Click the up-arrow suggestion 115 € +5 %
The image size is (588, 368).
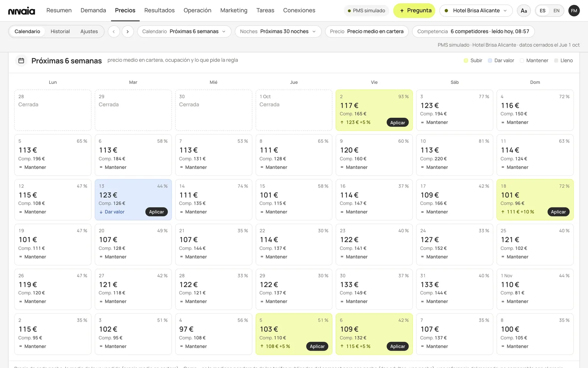click(355, 346)
